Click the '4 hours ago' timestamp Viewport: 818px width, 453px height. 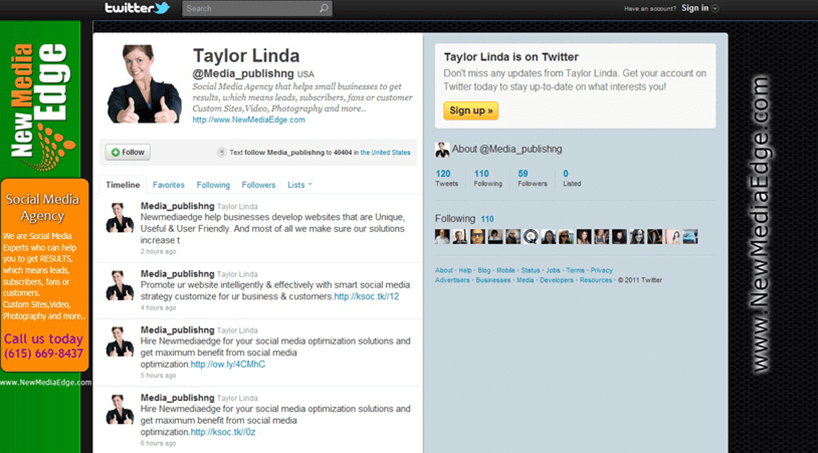click(158, 308)
